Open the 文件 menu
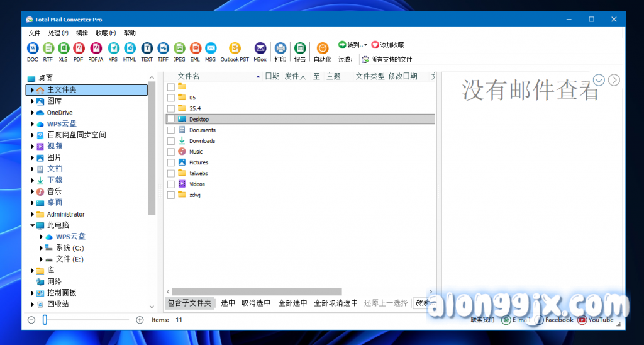The width and height of the screenshot is (644, 345). point(34,33)
